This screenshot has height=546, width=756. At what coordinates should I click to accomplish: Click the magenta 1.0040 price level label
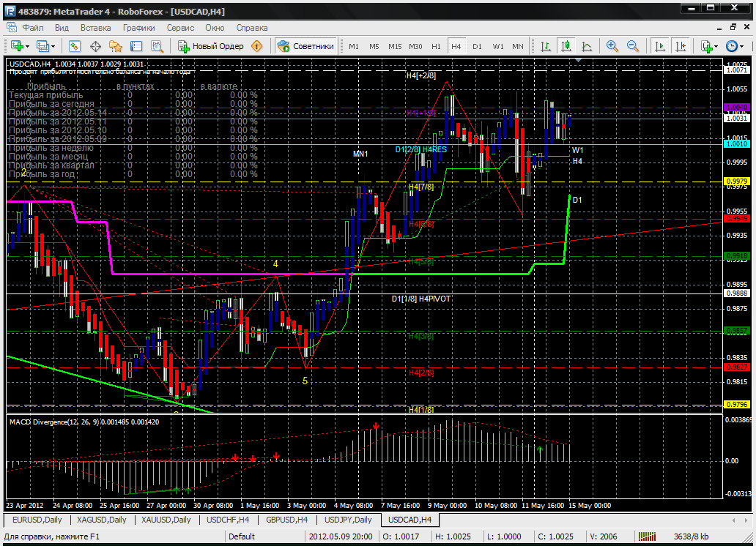pyautogui.click(x=736, y=108)
